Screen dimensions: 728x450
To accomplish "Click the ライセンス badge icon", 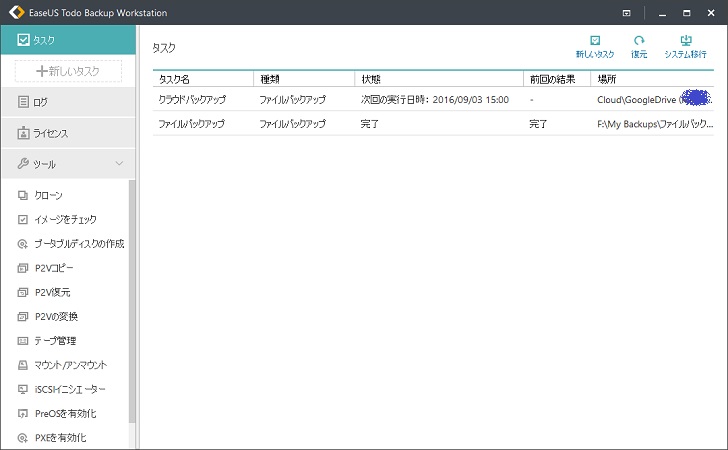I will [23, 133].
